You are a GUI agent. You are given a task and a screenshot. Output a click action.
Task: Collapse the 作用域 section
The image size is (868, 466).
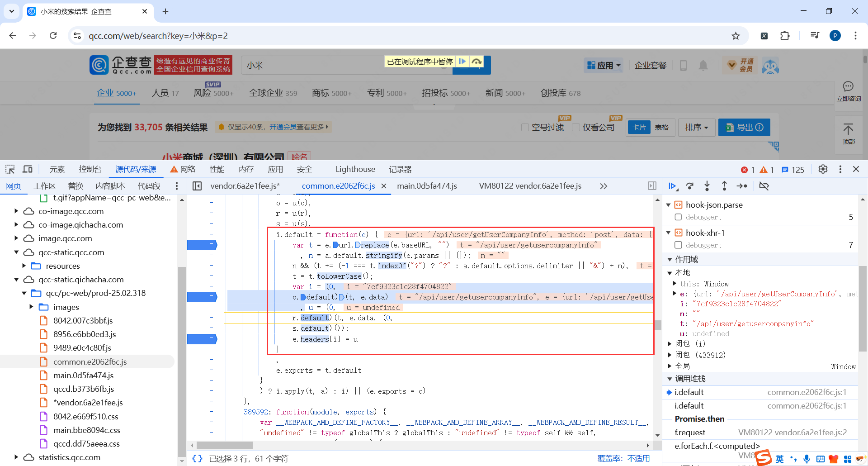coord(670,259)
